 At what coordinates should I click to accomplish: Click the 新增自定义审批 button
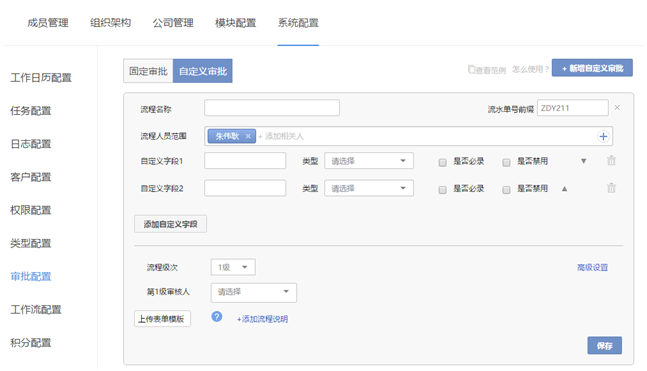click(x=592, y=68)
